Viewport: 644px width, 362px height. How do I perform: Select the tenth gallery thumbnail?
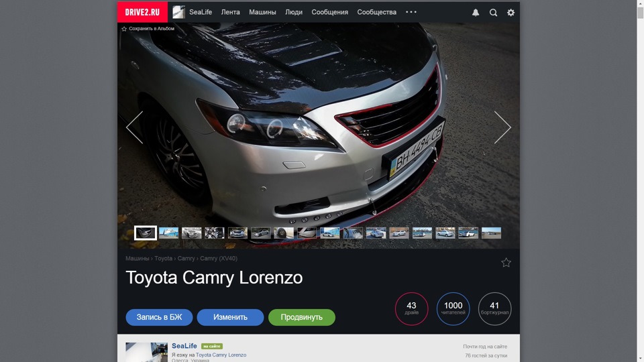(354, 233)
